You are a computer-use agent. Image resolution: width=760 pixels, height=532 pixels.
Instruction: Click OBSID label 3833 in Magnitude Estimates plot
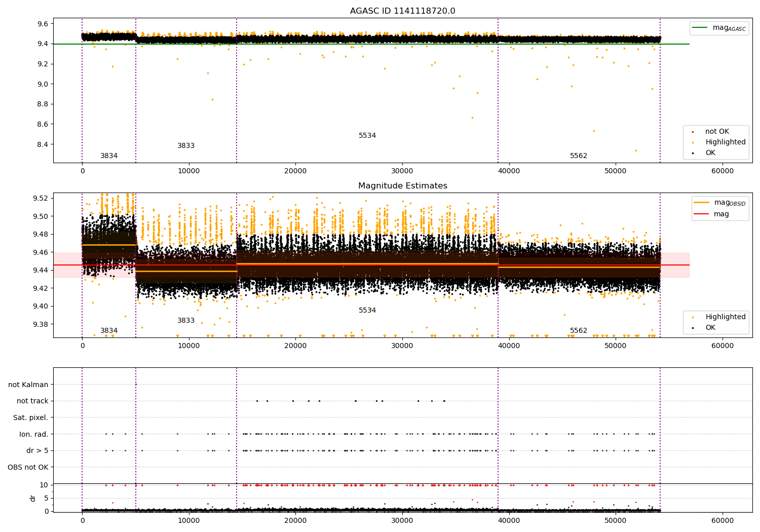(x=186, y=321)
